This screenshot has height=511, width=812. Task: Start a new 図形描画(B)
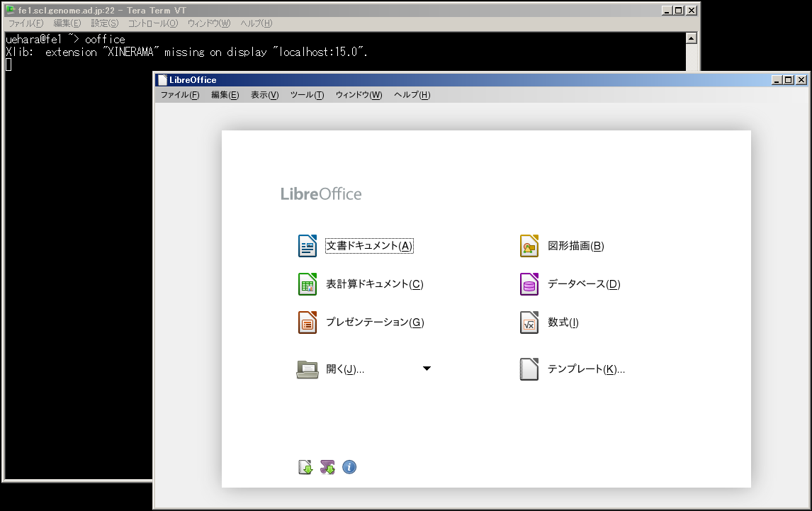tap(576, 246)
